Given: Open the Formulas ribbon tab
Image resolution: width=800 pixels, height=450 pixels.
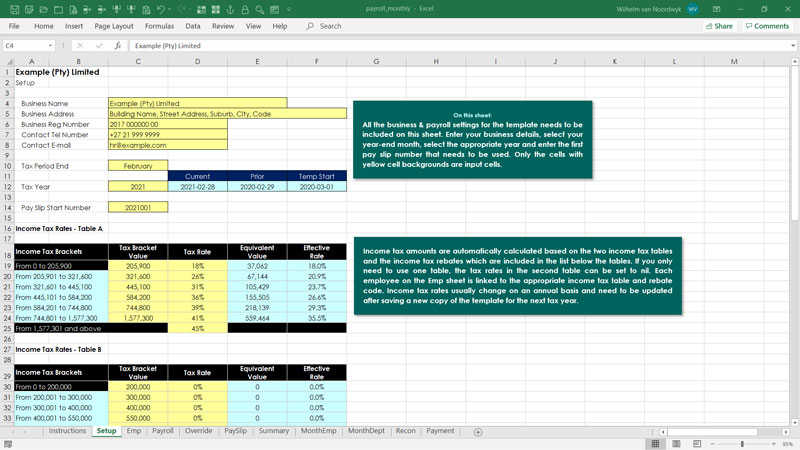Looking at the screenshot, I should [x=159, y=26].
